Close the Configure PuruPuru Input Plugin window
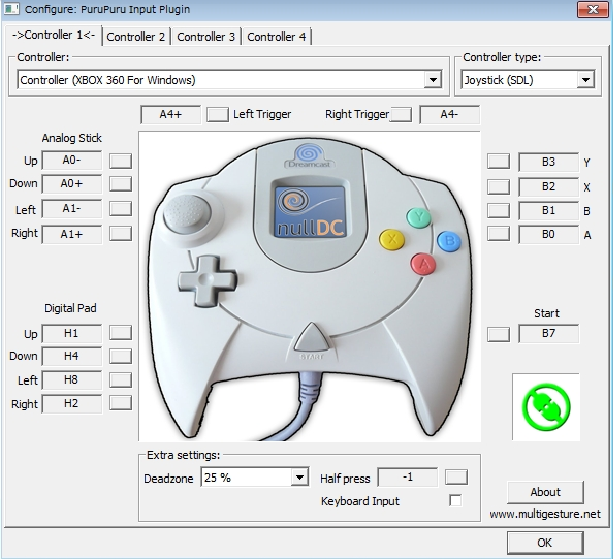 tap(593, 9)
